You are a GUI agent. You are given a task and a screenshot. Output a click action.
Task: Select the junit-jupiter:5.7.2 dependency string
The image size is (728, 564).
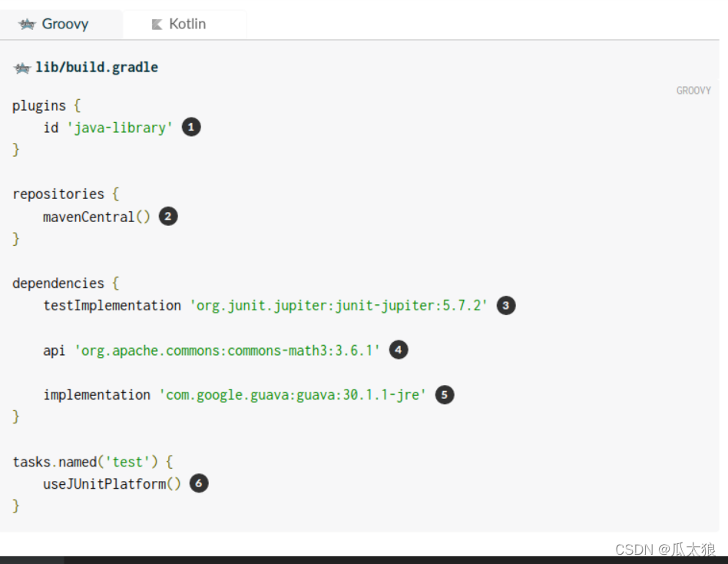(x=339, y=306)
